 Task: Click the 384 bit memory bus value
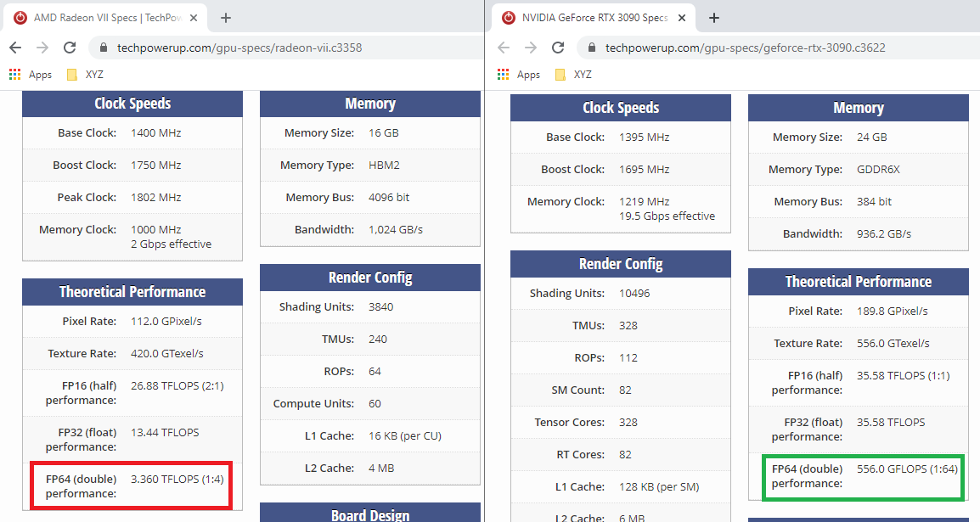[x=875, y=202]
